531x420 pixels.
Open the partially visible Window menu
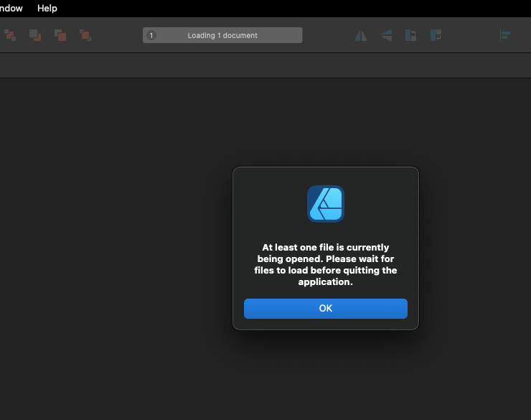tap(11, 8)
